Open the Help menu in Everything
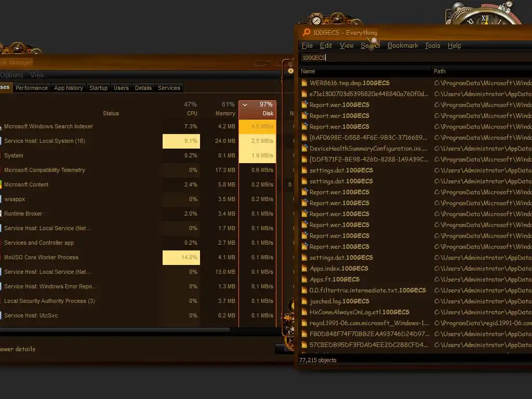The width and height of the screenshot is (532, 399). tap(454, 46)
